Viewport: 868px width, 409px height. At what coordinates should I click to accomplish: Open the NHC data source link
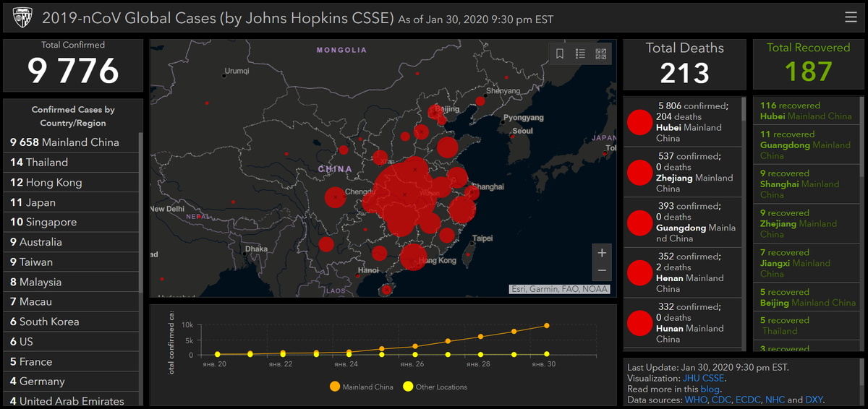(775, 400)
